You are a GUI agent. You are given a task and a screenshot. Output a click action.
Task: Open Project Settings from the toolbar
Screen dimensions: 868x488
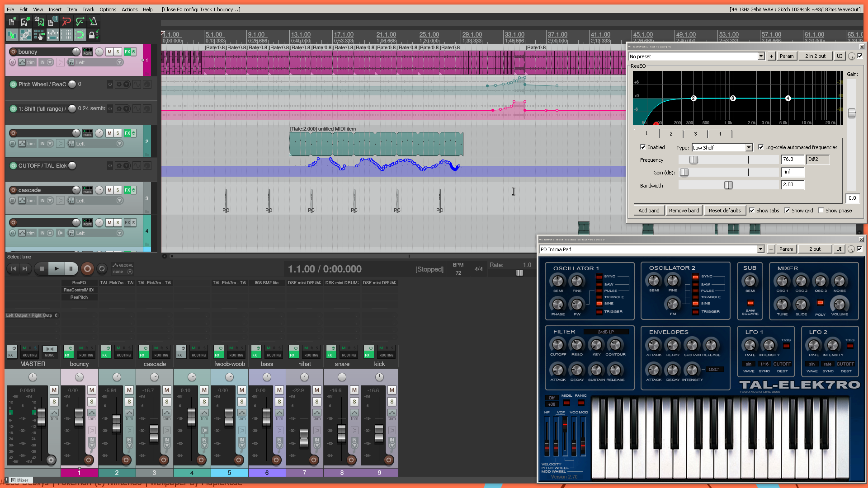(x=53, y=21)
